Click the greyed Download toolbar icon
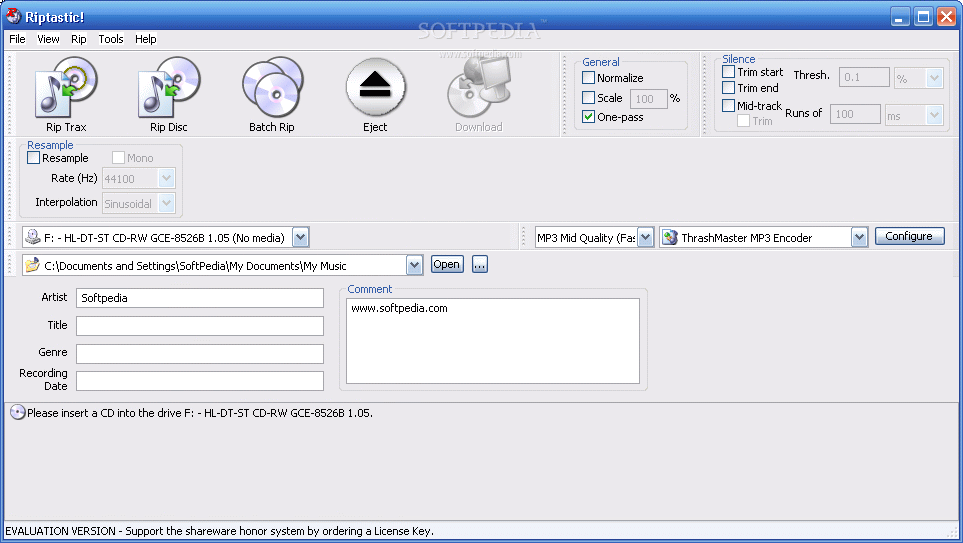Viewport: 963px width, 543px height. pyautogui.click(x=478, y=87)
